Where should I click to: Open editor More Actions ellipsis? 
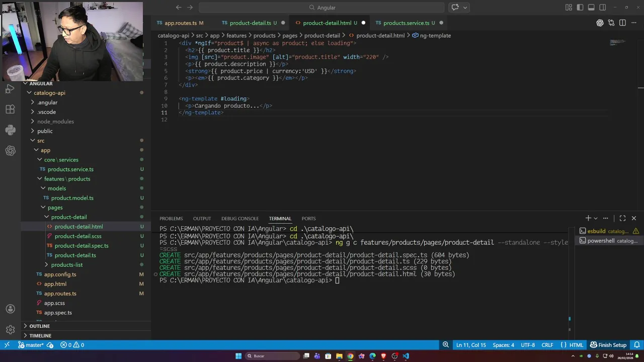pos(634,23)
